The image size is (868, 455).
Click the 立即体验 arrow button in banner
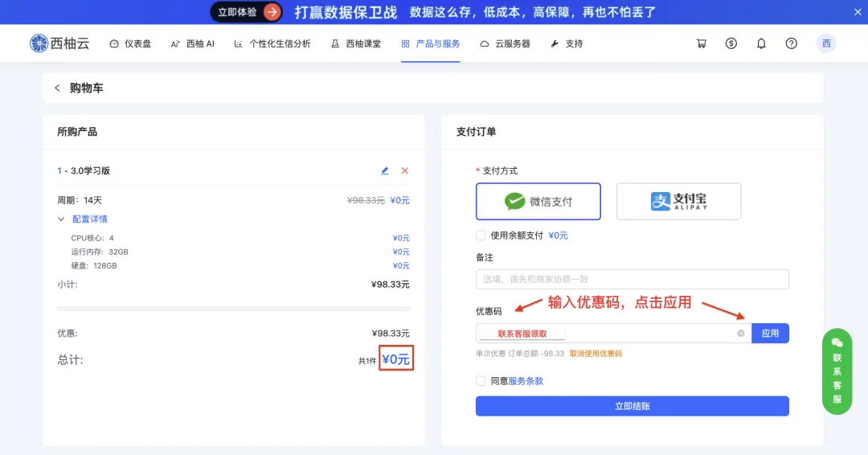click(247, 12)
